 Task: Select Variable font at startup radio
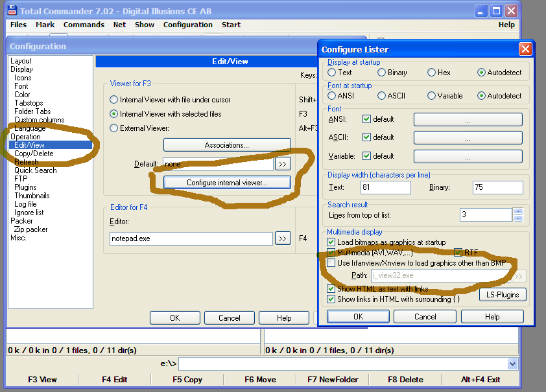(x=431, y=96)
